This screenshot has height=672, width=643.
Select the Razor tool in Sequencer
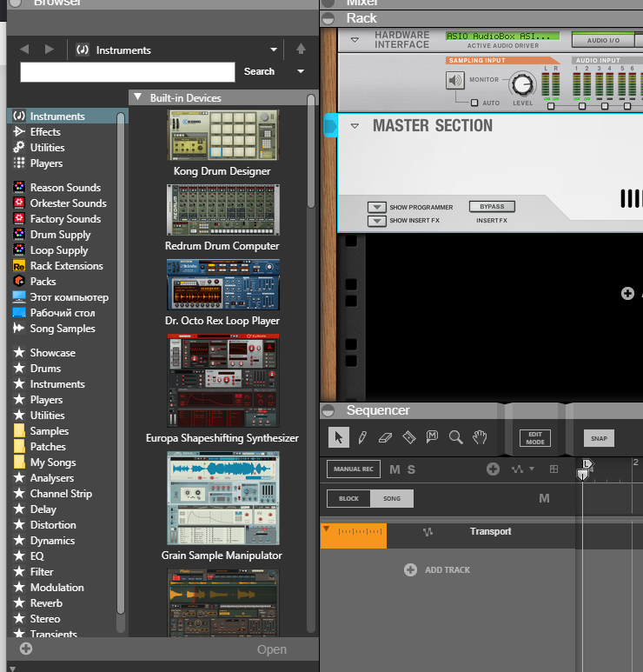[409, 437]
